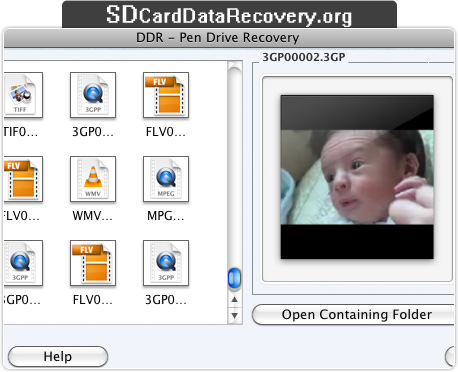Select the TIFF file icon
Screen dimensions: 458x372
coord(23,95)
